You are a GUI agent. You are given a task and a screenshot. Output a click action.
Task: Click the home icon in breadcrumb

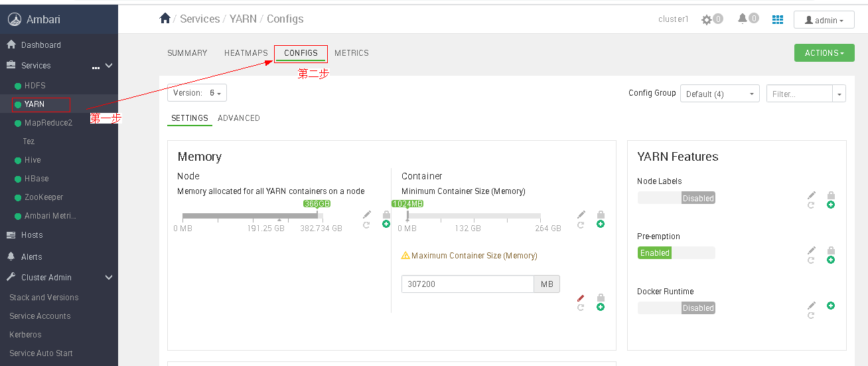tap(165, 18)
